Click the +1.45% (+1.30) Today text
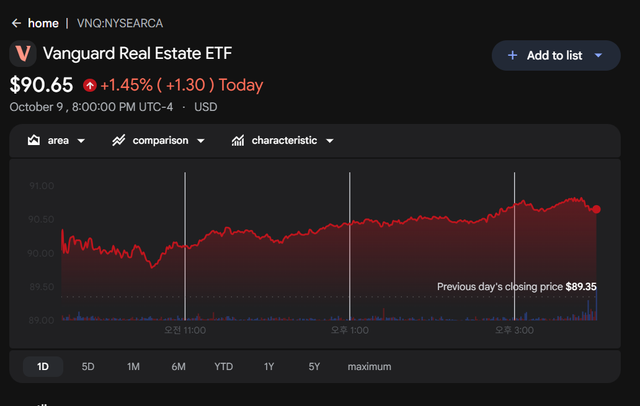This screenshot has width=640, height=406. coord(182,85)
